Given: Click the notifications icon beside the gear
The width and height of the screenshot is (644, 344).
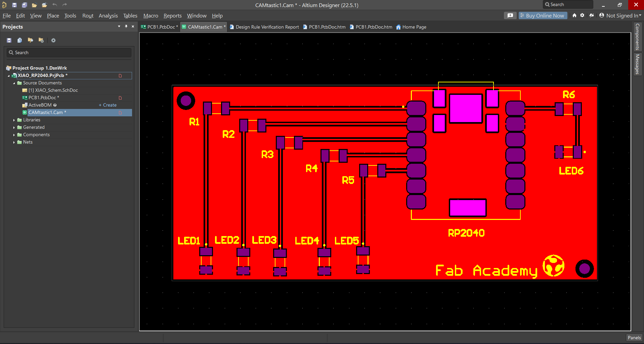Looking at the screenshot, I should tap(592, 15).
